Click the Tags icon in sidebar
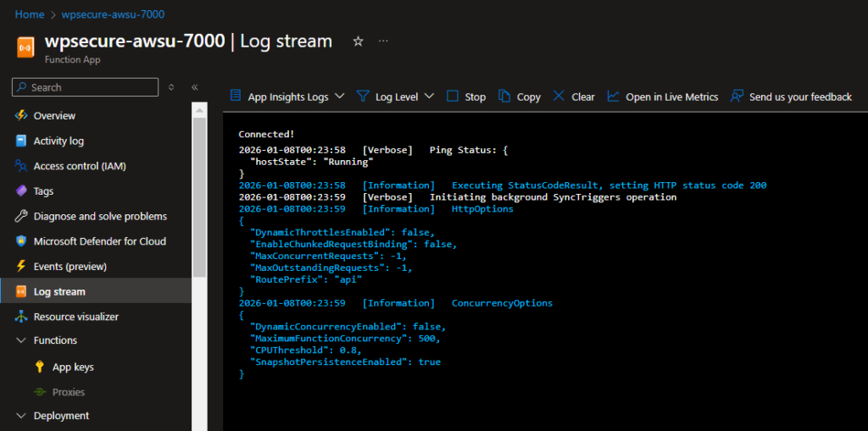 pyautogui.click(x=21, y=191)
